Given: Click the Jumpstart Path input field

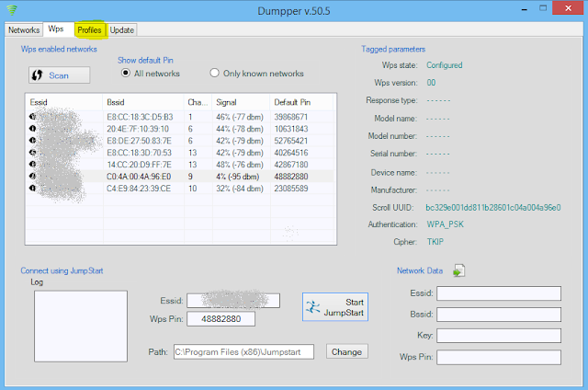Looking at the screenshot, I should click(243, 351).
